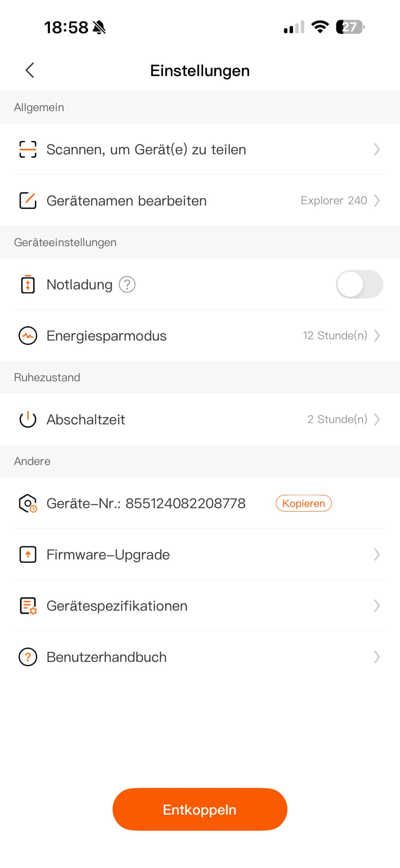Screen dimensions: 400x868
Task: Open Gerätespezifikationen menu entry
Action: click(117, 606)
